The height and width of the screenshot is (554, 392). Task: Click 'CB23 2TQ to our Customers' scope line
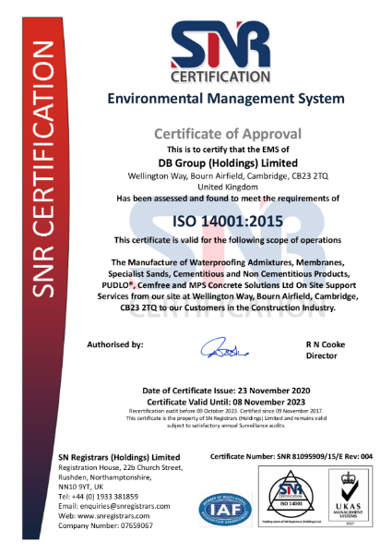(228, 307)
